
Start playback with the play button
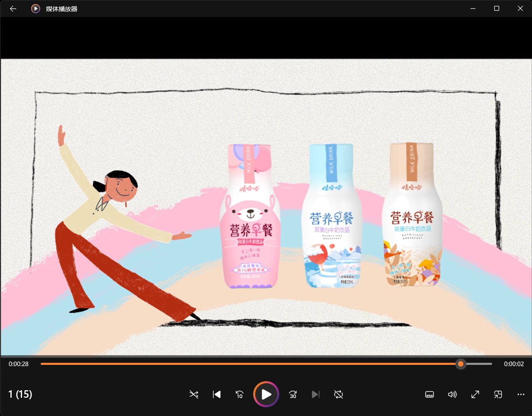coord(266,394)
